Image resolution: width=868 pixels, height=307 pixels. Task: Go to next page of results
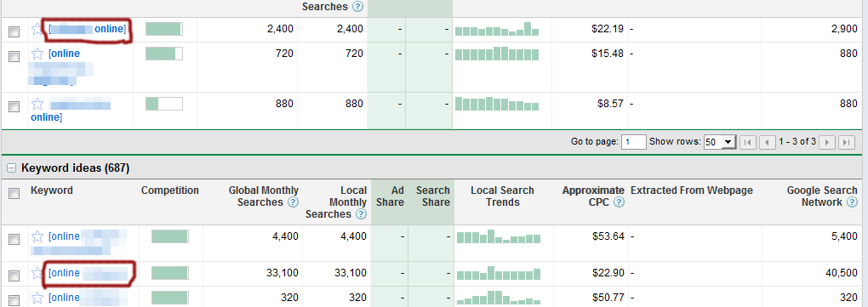(x=826, y=142)
